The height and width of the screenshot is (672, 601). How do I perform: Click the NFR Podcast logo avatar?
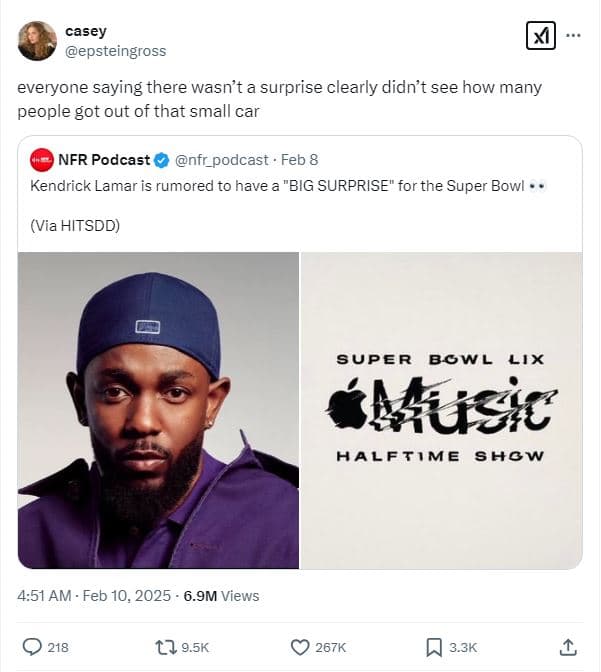[x=42, y=160]
